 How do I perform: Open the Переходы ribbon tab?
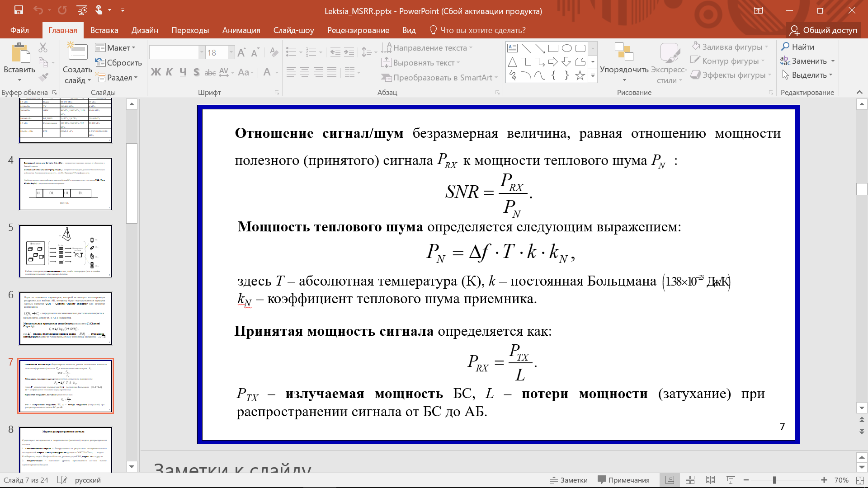[x=190, y=30]
